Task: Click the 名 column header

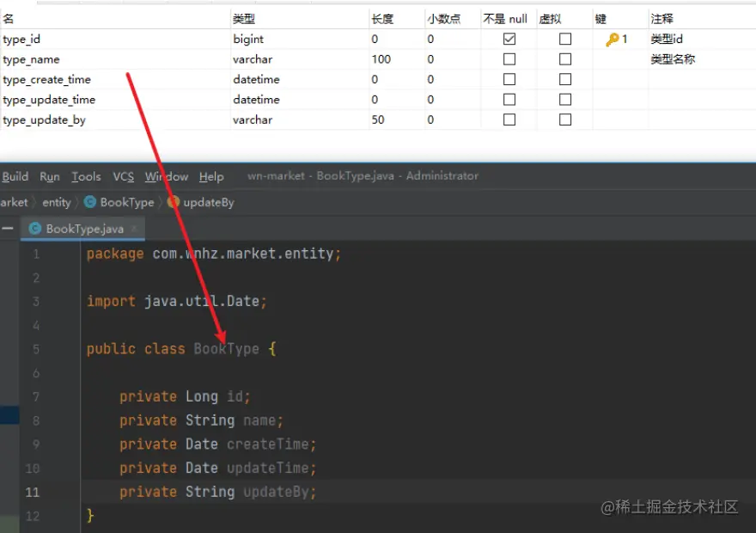Action: [x=116, y=19]
